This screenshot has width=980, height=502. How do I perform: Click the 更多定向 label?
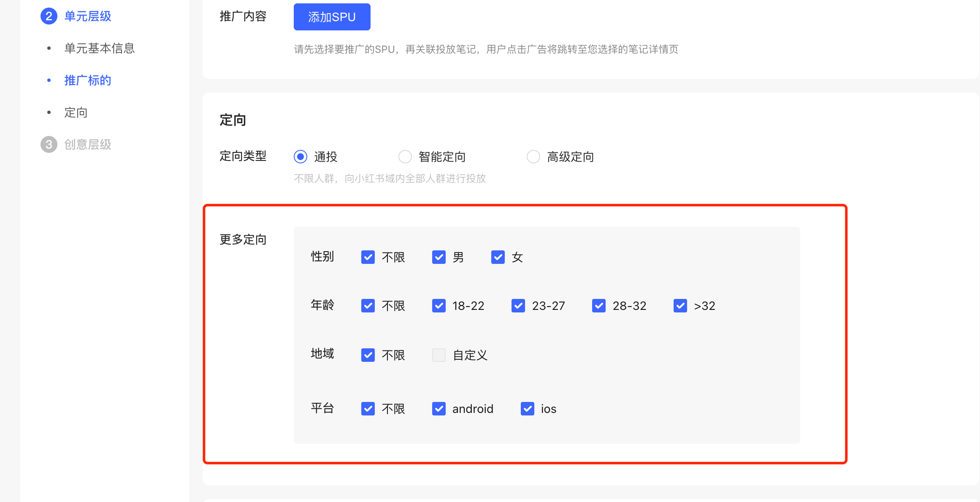pyautogui.click(x=243, y=240)
